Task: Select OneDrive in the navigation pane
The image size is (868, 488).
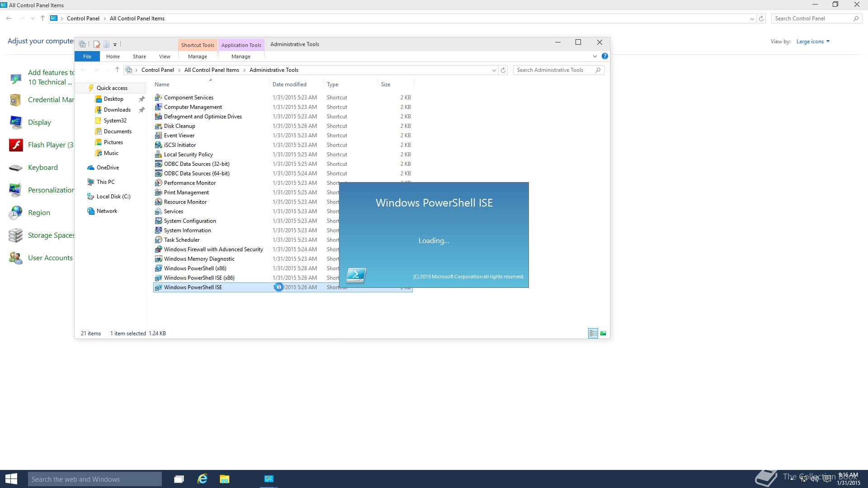Action: coord(108,168)
